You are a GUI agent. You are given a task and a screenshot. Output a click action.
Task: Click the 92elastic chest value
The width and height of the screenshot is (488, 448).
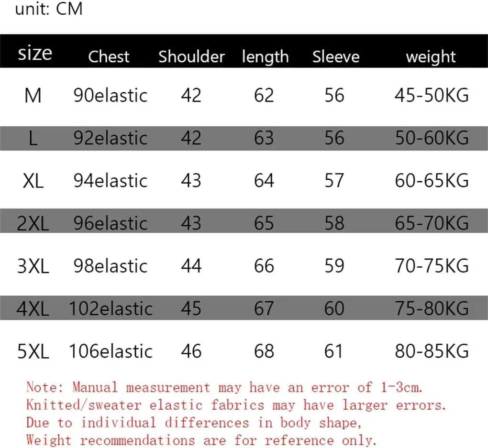pos(111,138)
